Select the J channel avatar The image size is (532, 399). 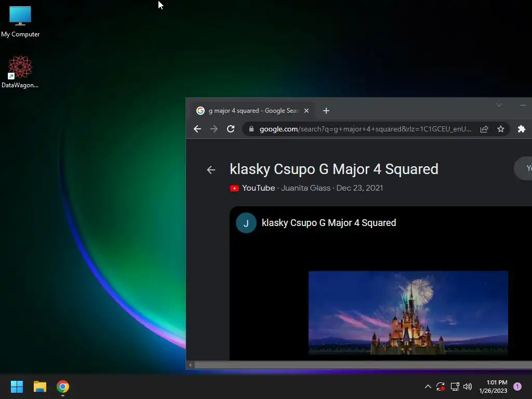(246, 223)
